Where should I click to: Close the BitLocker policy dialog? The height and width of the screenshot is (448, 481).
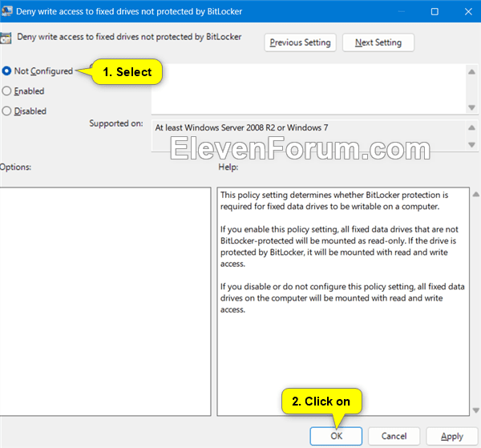coord(468,12)
